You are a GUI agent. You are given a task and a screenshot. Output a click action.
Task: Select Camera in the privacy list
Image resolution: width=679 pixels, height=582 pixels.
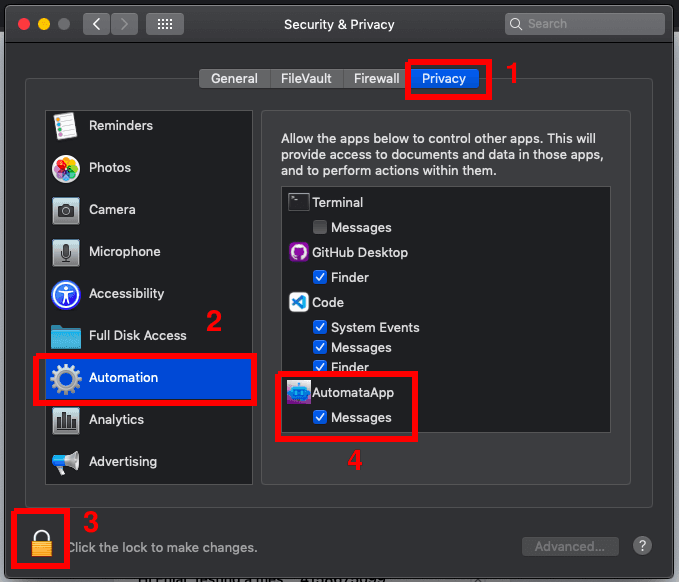click(149, 210)
